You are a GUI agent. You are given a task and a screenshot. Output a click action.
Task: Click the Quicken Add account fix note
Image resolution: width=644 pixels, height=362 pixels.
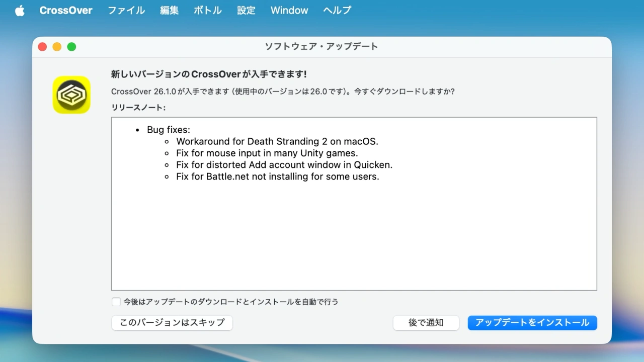point(284,165)
